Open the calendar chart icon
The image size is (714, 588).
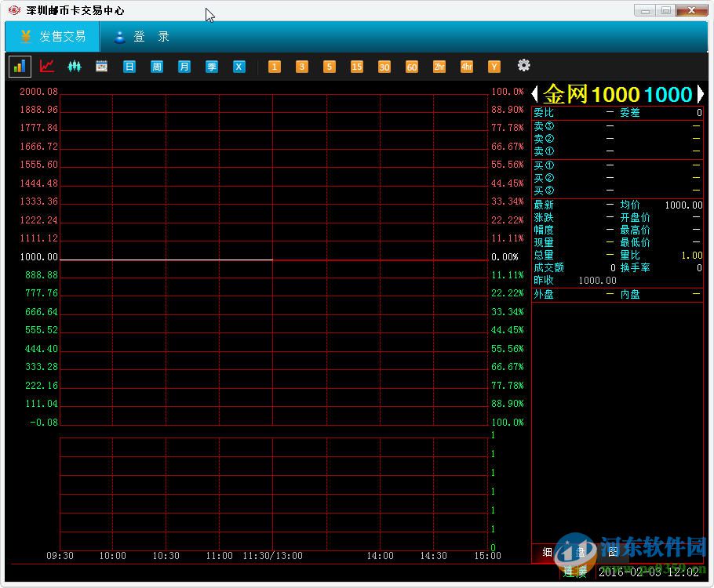pyautogui.click(x=101, y=67)
